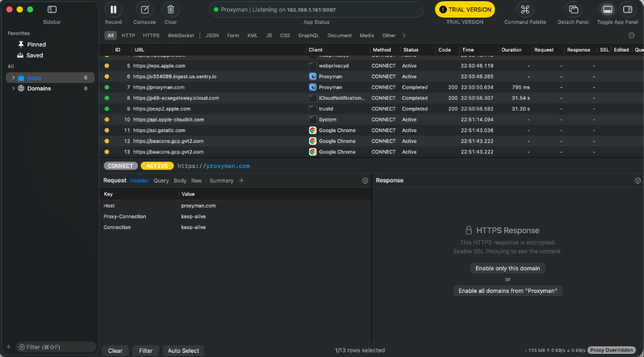The height and width of the screenshot is (357, 644).
Task: Click the Detach Panel icon
Action: click(574, 9)
